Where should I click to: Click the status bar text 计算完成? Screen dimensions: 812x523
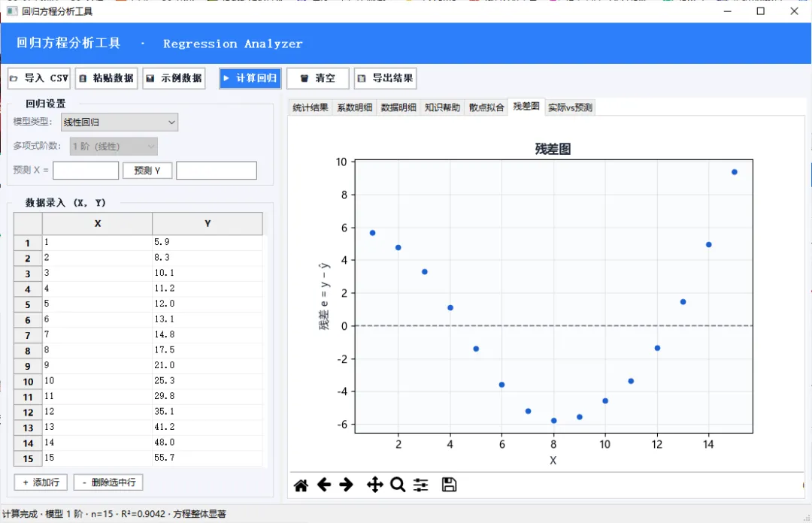tap(20, 514)
